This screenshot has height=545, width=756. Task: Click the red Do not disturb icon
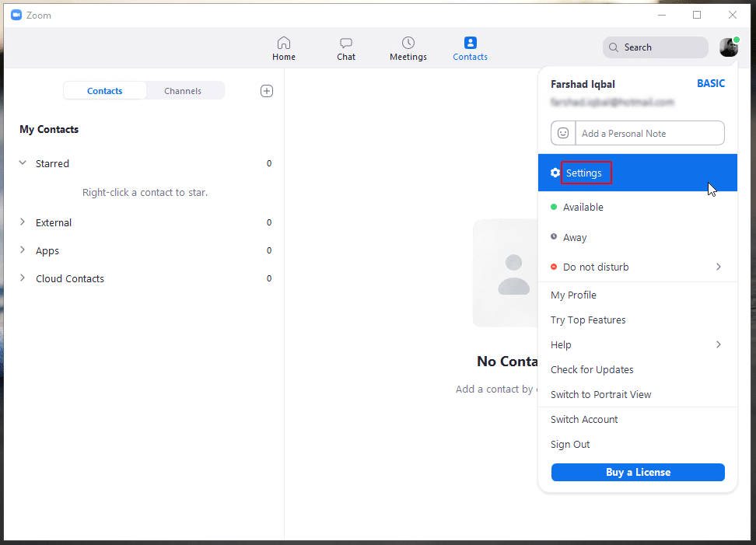click(x=554, y=267)
